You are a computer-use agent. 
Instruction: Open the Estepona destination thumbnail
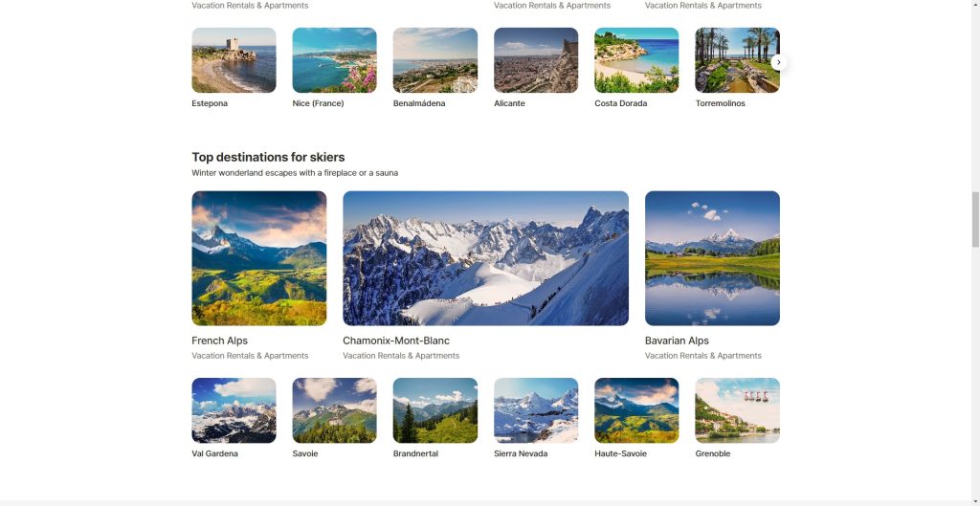[x=234, y=60]
